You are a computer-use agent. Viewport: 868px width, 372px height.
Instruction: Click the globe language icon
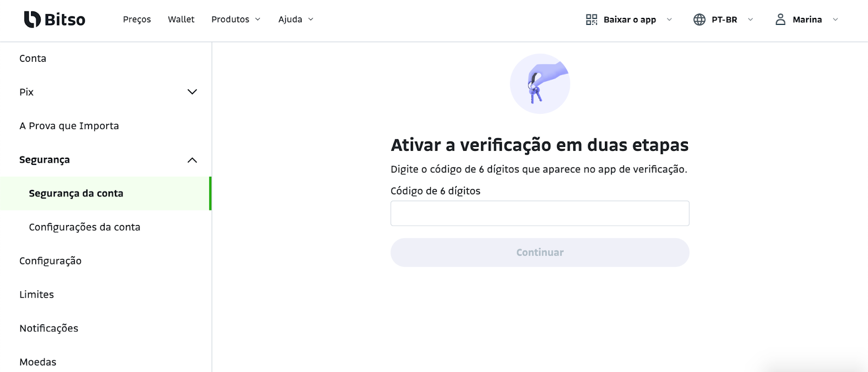tap(699, 20)
